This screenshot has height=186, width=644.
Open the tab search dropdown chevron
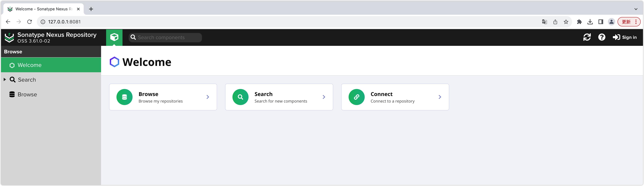[636, 9]
